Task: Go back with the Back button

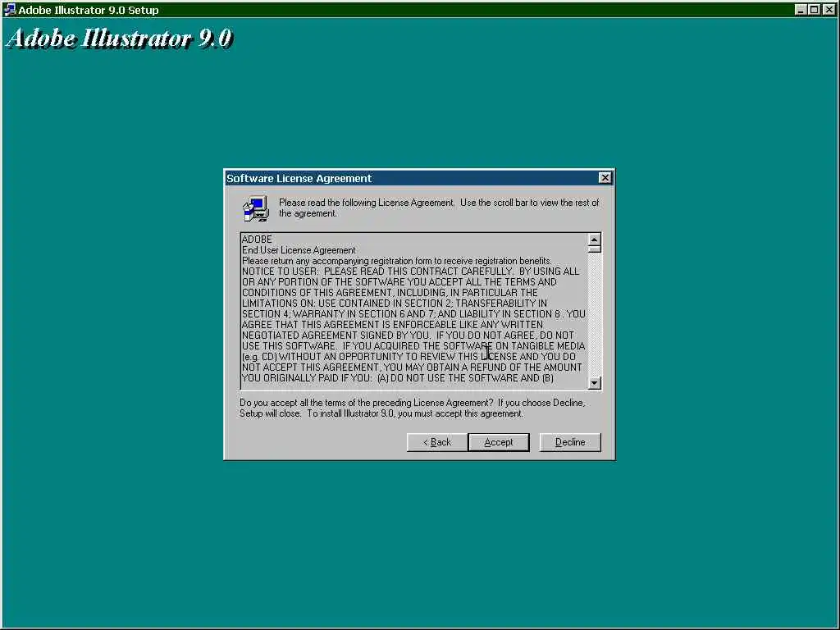Action: [x=437, y=442]
